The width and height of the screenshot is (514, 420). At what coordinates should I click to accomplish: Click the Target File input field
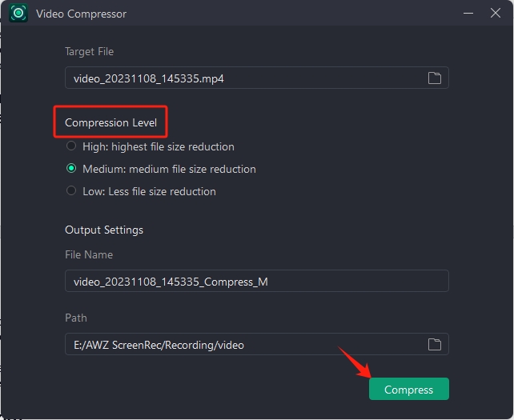click(x=257, y=78)
